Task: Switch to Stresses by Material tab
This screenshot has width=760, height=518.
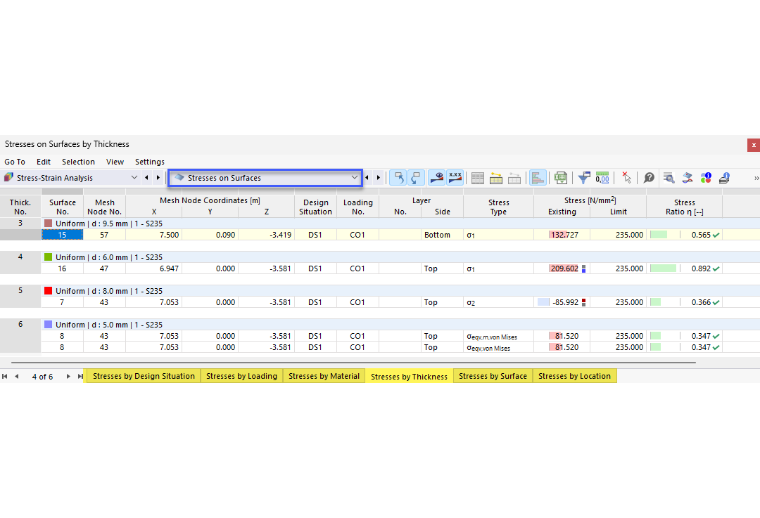Action: click(x=324, y=376)
